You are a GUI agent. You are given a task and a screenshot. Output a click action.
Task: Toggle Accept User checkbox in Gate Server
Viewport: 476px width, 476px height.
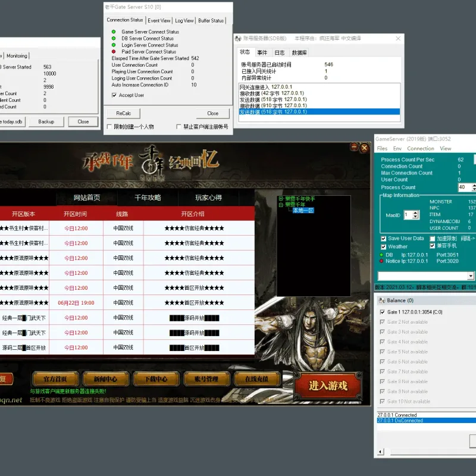[114, 95]
